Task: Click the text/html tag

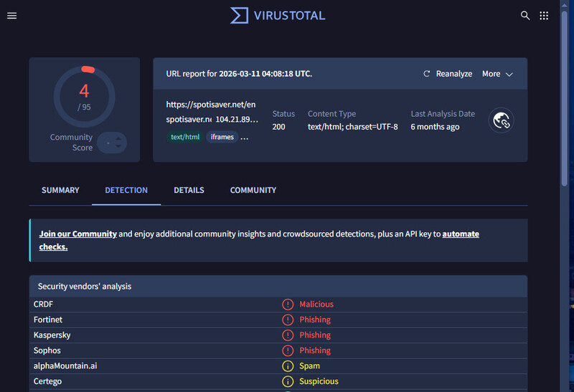Action: click(185, 137)
